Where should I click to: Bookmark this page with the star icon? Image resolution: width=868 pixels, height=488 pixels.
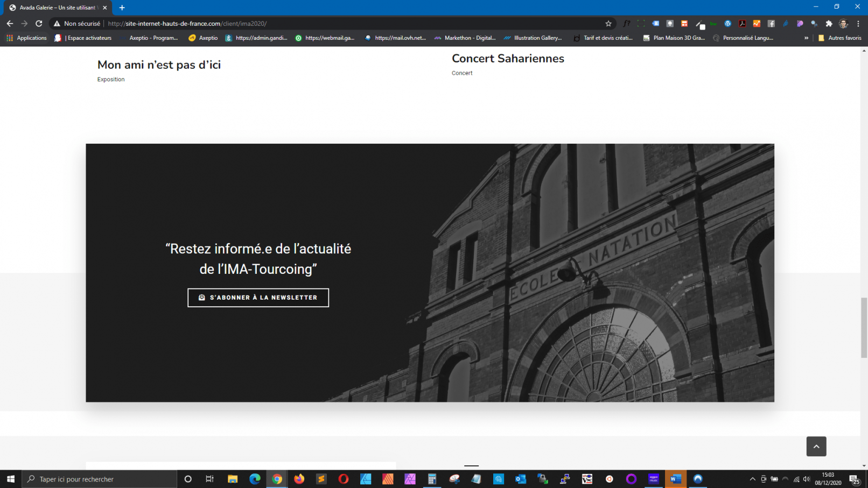pyautogui.click(x=608, y=24)
